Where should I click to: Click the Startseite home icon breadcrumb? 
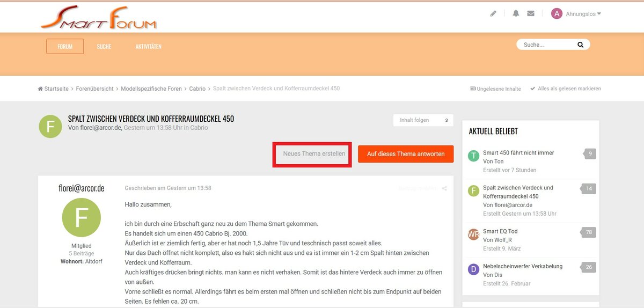coord(41,89)
